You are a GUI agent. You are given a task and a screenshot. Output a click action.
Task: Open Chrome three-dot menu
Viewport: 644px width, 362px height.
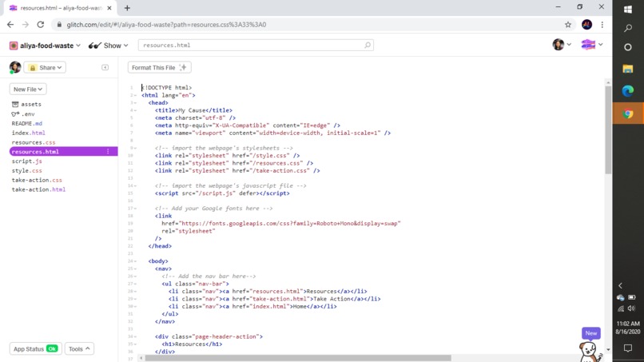[x=602, y=25]
